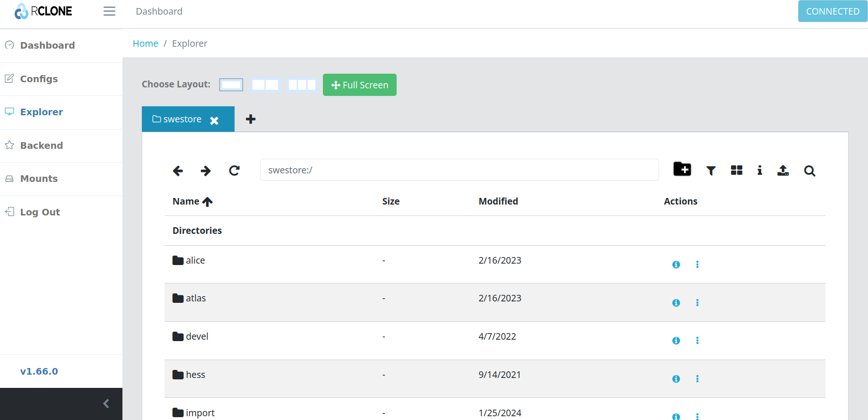This screenshot has width=868, height=420.
Task: Click the Explorer breadcrumb text
Action: (190, 43)
